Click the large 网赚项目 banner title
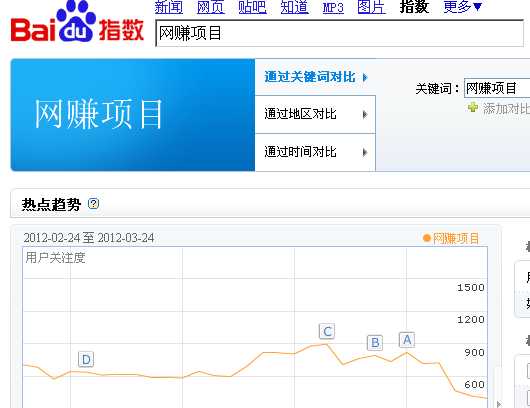 coord(98,114)
